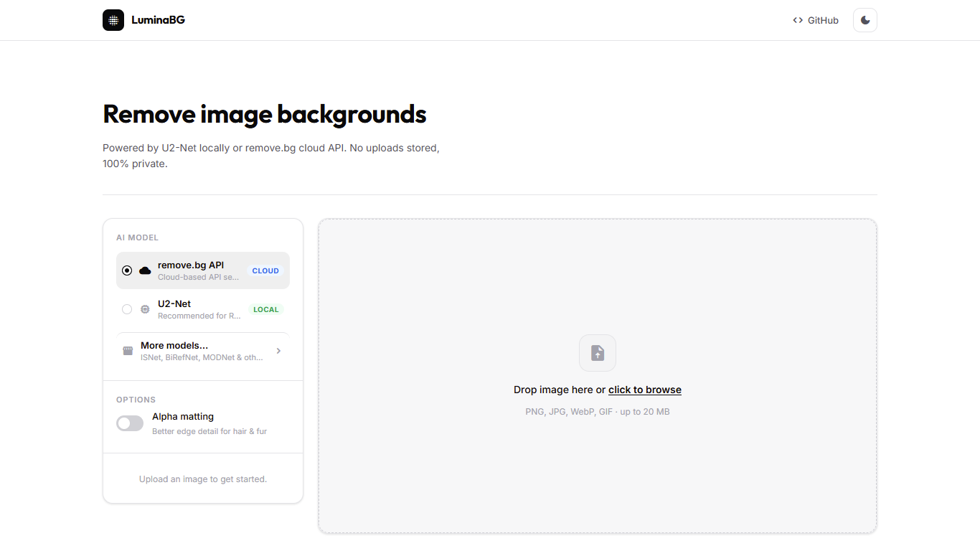Click the "click to browse" link
Image resolution: width=980 pixels, height=551 pixels.
pos(645,390)
